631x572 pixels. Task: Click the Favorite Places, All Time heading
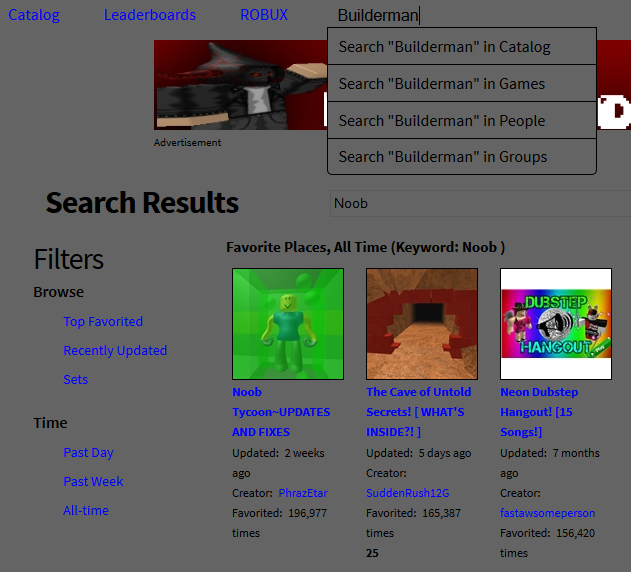pyautogui.click(x=365, y=247)
